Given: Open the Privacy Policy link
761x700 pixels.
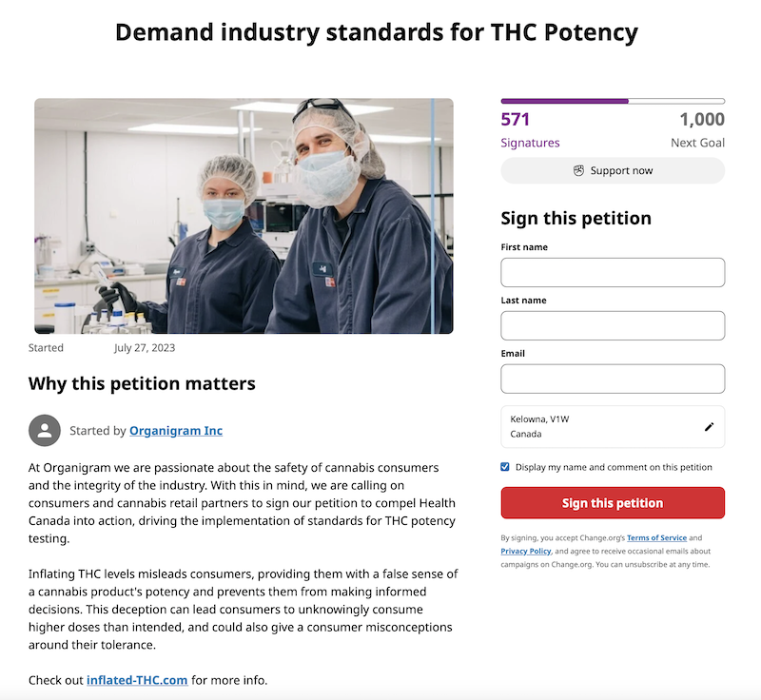Looking at the screenshot, I should coord(526,551).
